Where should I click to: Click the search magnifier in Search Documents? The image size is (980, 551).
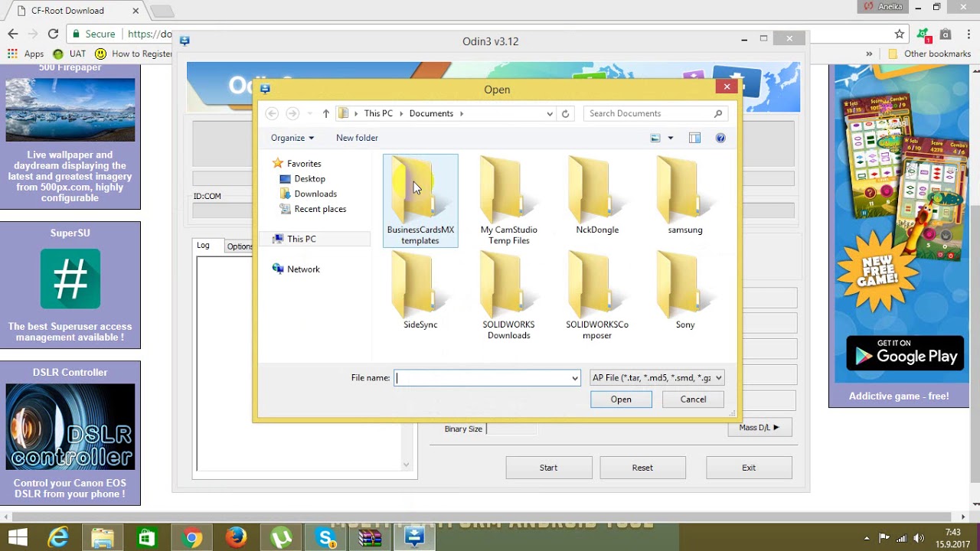(718, 113)
